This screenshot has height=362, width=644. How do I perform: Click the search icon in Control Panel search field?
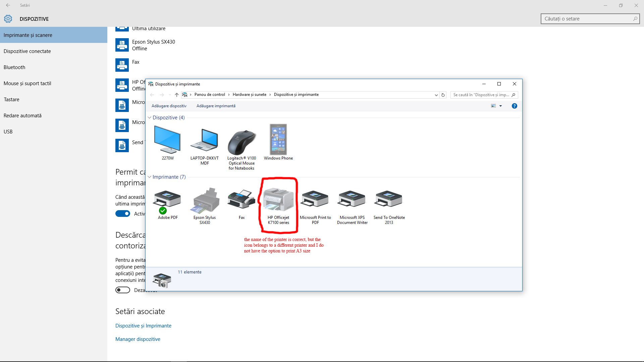(513, 95)
